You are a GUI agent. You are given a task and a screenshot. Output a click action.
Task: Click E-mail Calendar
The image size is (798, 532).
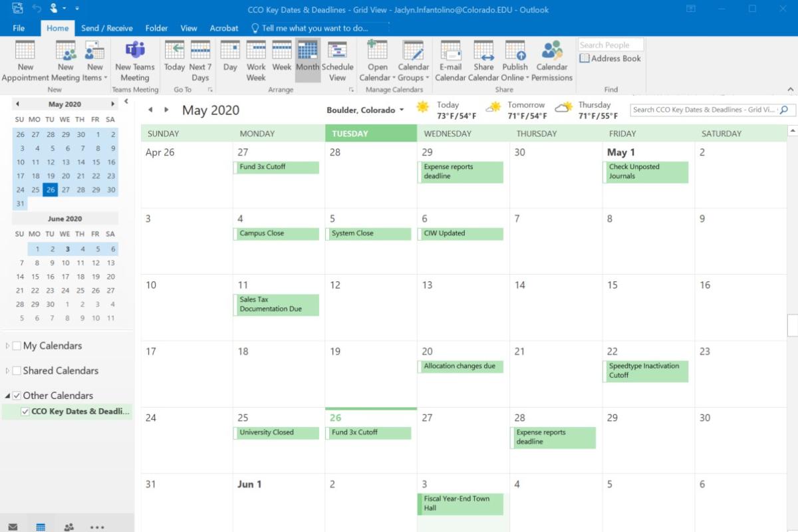[450, 61]
